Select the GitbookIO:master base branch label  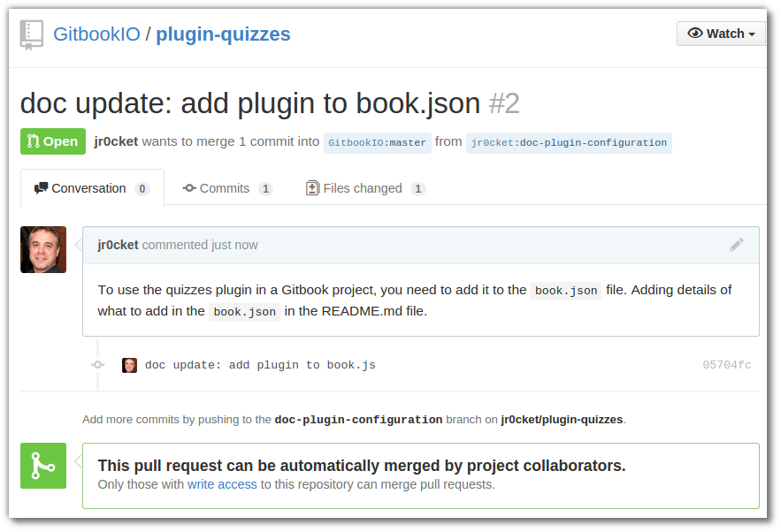pyautogui.click(x=377, y=143)
